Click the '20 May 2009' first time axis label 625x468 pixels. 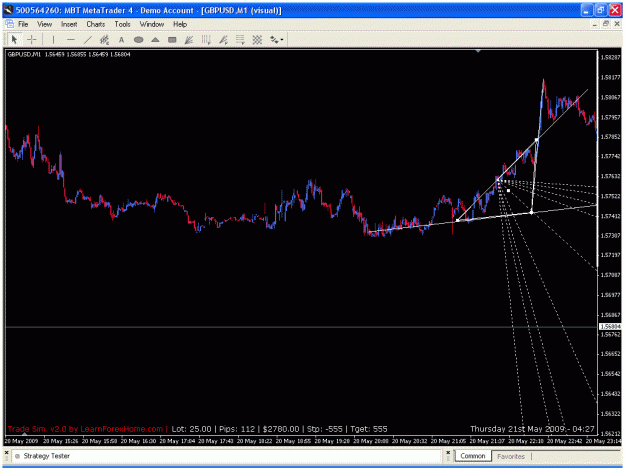[x=21, y=441]
